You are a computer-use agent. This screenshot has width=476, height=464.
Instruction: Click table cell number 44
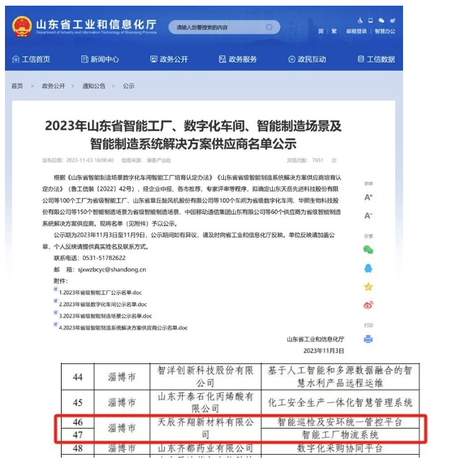pyautogui.click(x=78, y=377)
